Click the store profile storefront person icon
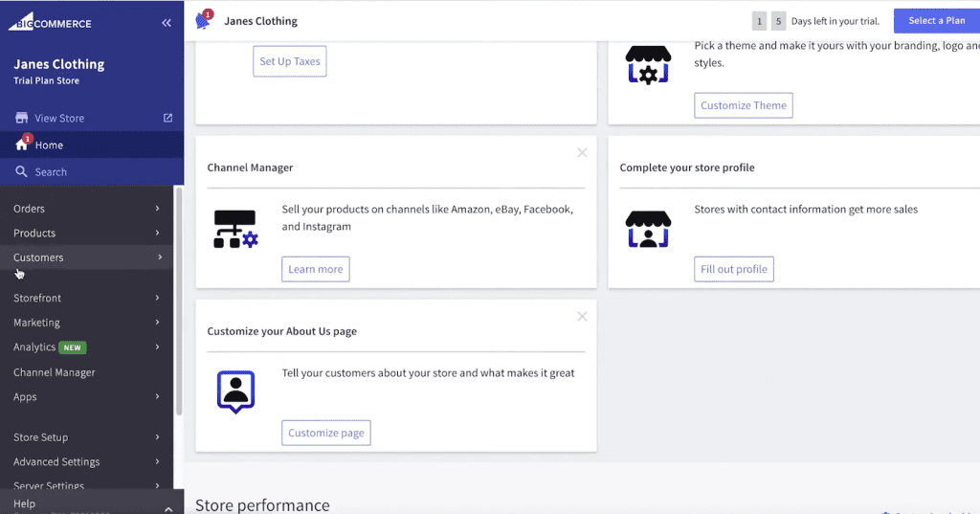 [648, 229]
